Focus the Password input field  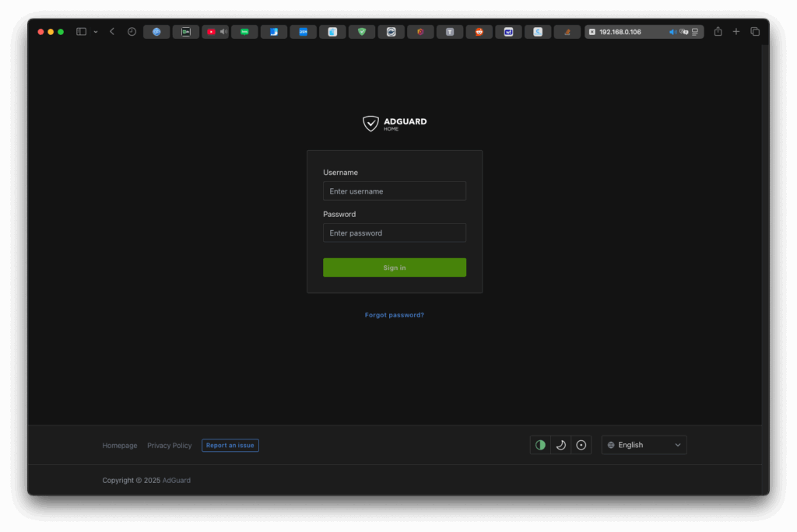(395, 233)
